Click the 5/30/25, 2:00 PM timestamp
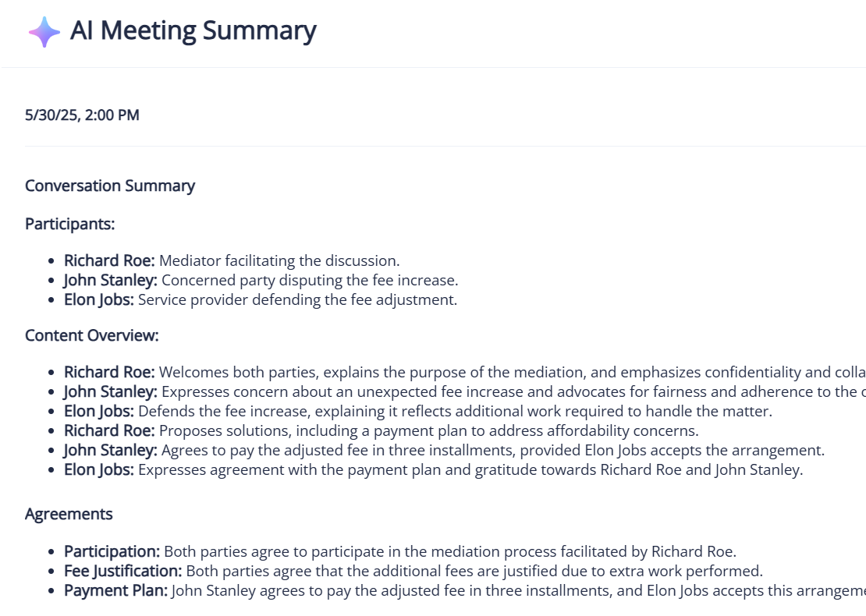This screenshot has height=616, width=866. 82,115
